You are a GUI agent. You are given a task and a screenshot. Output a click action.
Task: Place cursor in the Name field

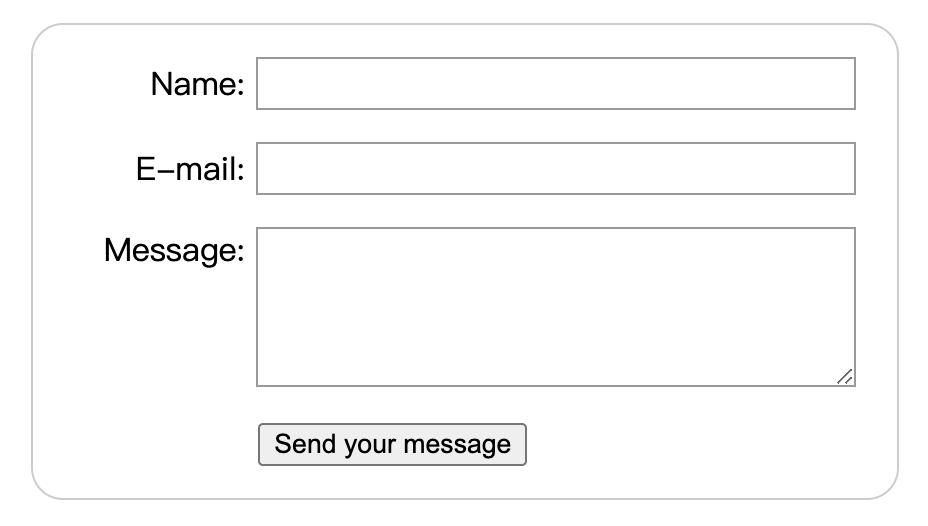point(555,83)
